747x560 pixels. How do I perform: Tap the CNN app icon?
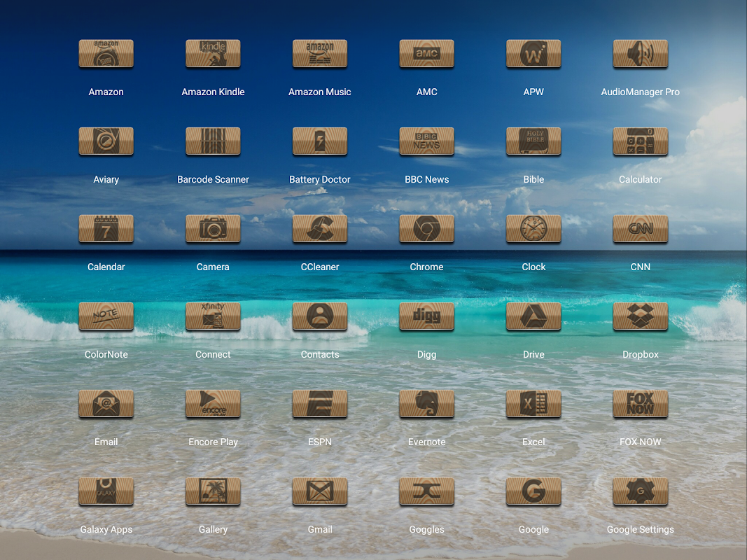[x=641, y=229]
